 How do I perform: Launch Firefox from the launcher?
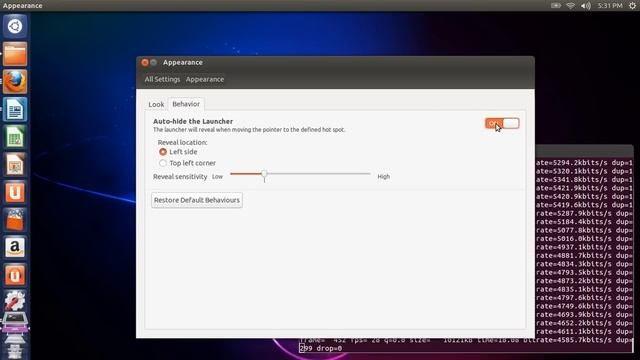click(15, 82)
